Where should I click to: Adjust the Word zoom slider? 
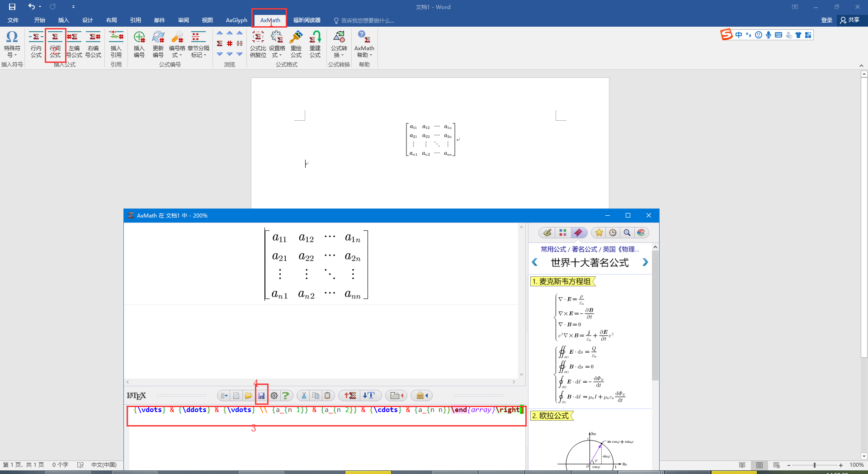coord(815,465)
